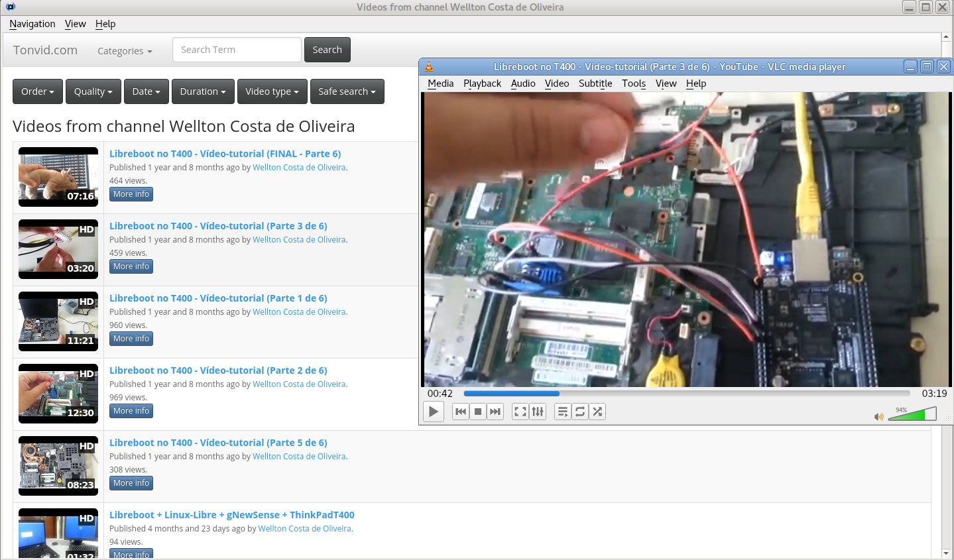Open the Quality filter dropdown

[x=93, y=91]
